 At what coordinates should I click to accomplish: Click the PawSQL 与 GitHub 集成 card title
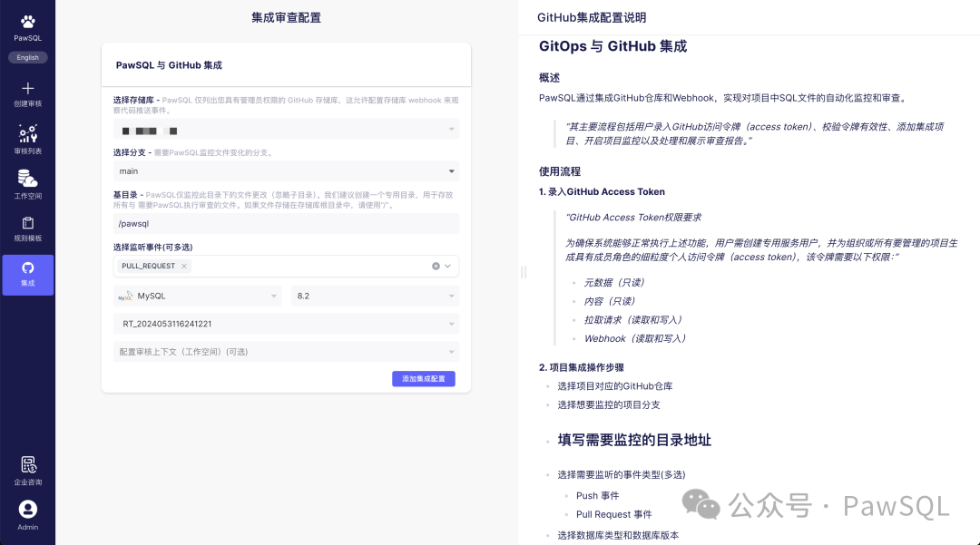click(x=169, y=65)
